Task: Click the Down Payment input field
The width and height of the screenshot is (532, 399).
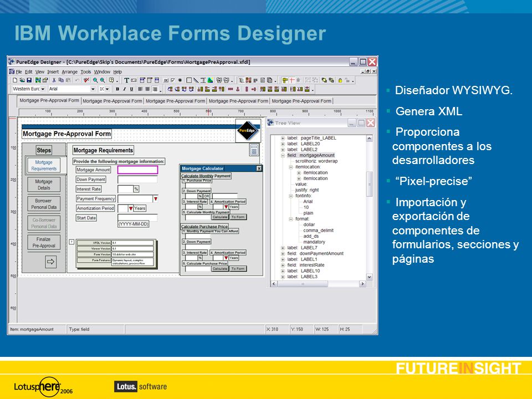Action: 137,179
